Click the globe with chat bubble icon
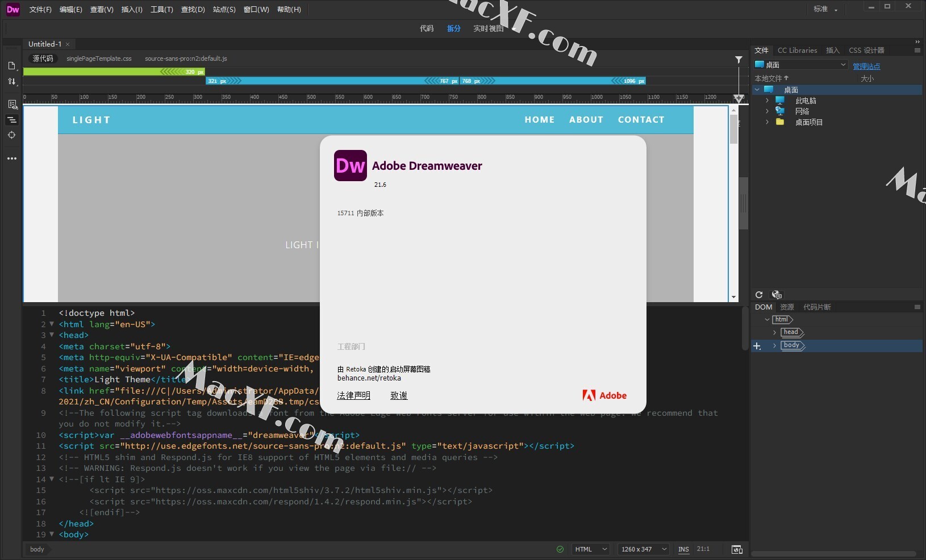This screenshot has width=926, height=560. pyautogui.click(x=777, y=294)
